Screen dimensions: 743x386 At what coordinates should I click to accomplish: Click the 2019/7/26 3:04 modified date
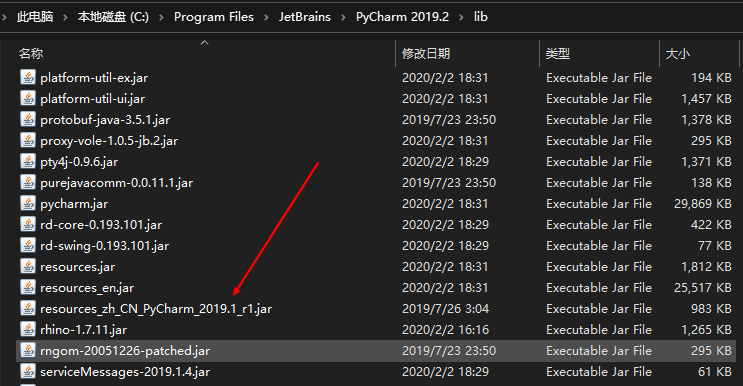[x=445, y=309]
